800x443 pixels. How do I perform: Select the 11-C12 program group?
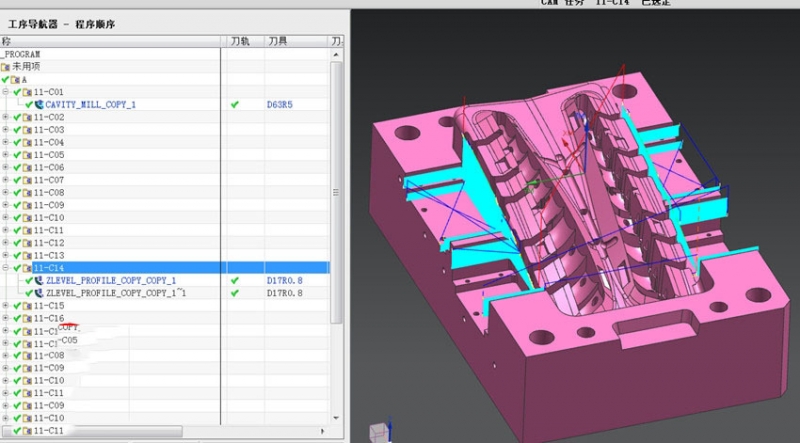(x=49, y=243)
